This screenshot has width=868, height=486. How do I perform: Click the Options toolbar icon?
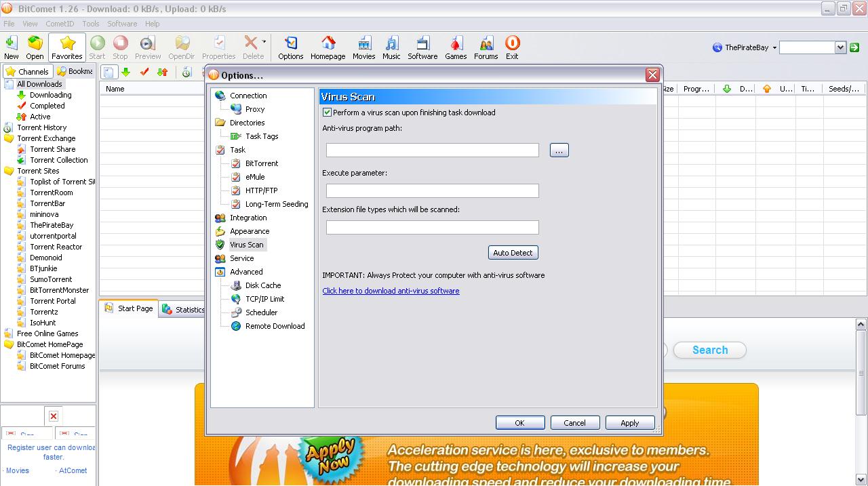290,48
